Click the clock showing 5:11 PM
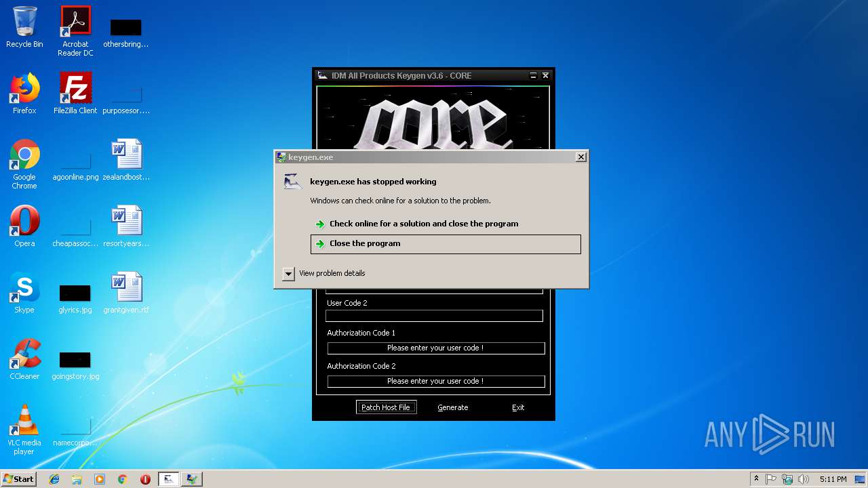This screenshot has height=488, width=868. point(833,479)
